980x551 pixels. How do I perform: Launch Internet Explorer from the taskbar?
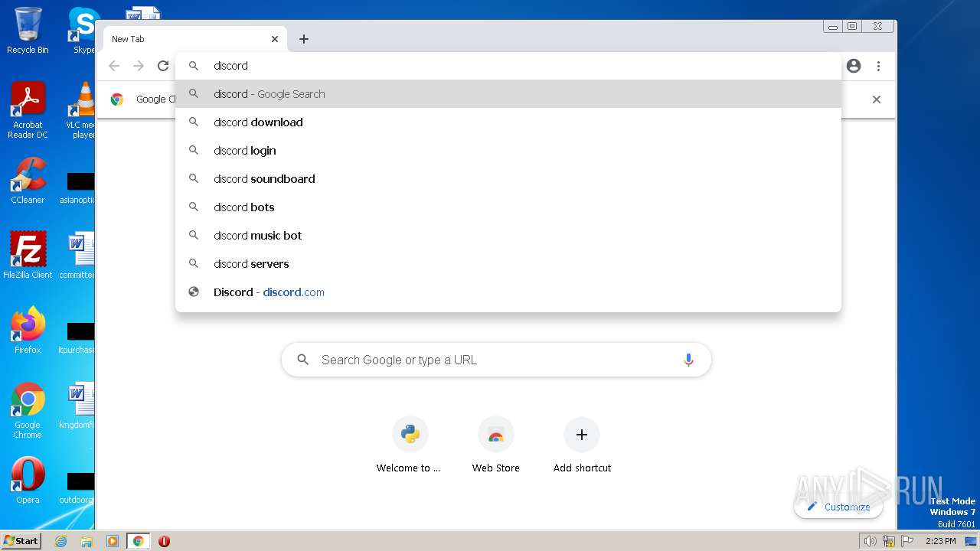point(60,541)
